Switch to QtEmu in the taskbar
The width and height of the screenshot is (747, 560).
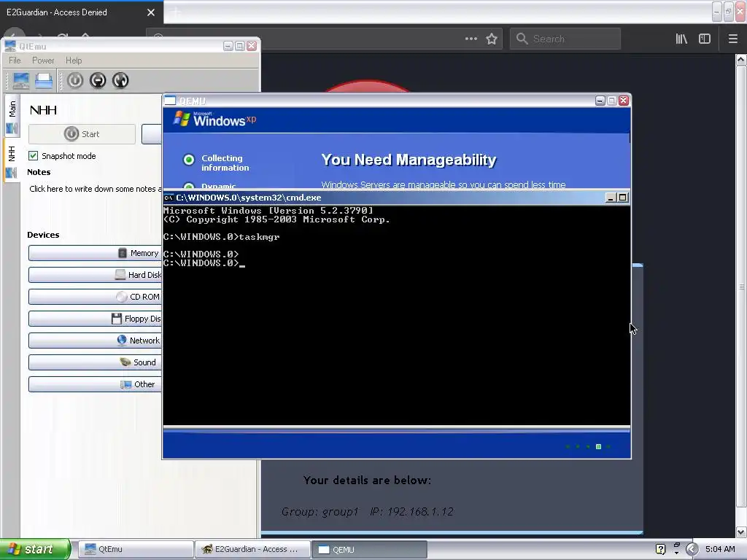[x=136, y=549]
